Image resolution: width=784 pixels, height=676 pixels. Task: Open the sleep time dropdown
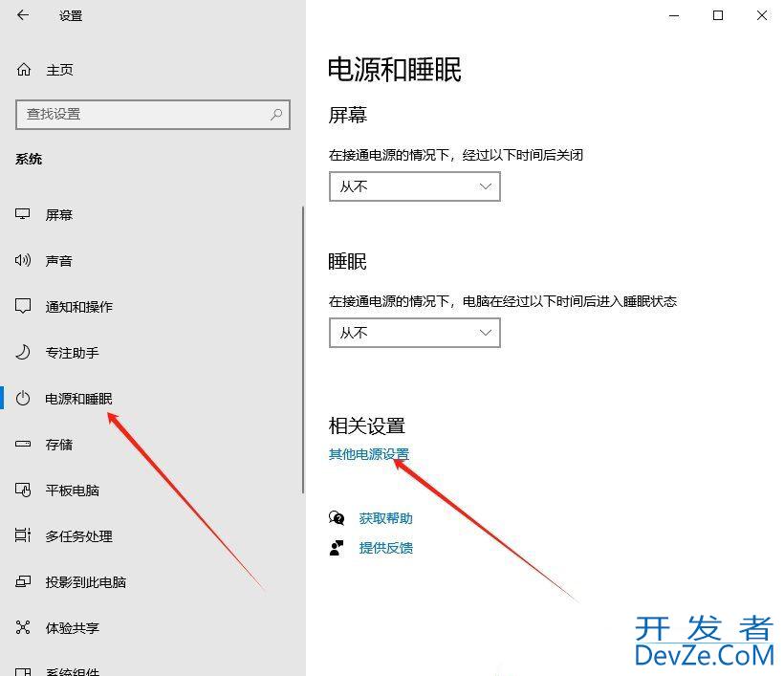click(x=415, y=333)
